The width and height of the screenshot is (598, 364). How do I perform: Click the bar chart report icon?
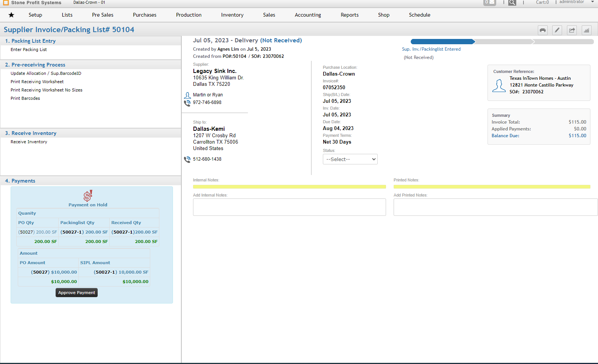[587, 30]
